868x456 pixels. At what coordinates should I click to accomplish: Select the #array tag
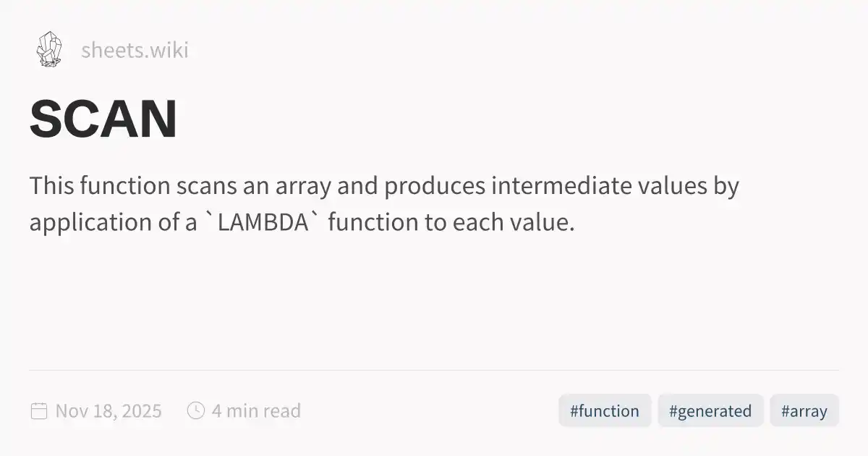(x=804, y=411)
